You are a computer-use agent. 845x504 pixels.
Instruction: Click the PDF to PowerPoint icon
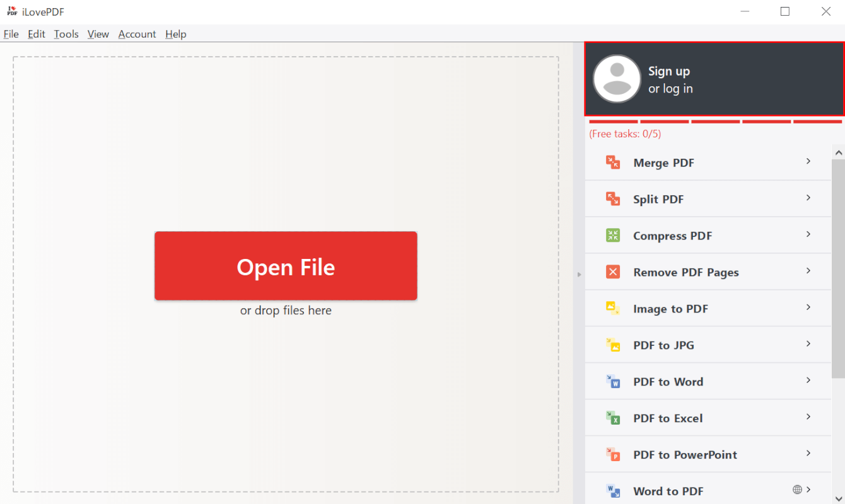point(612,454)
